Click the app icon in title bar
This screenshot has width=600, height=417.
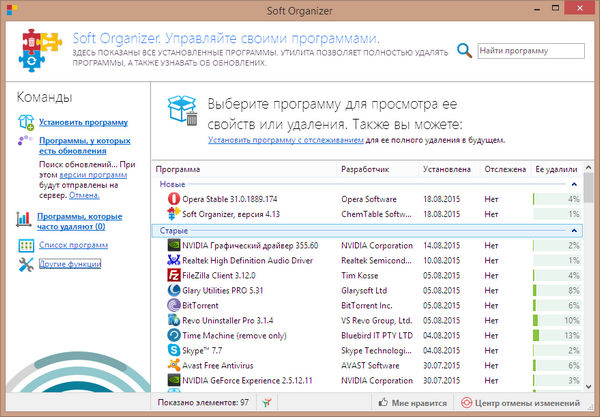coord(12,10)
